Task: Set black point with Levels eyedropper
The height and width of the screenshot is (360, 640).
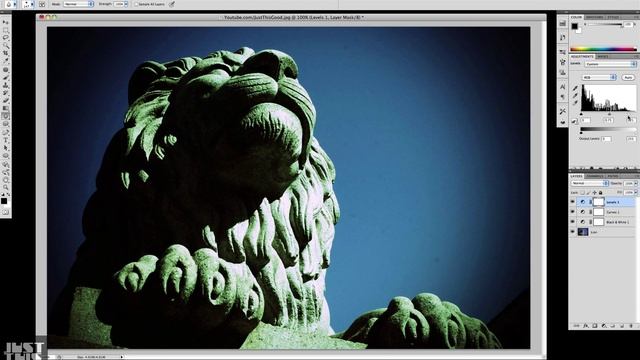Action: pos(575,88)
